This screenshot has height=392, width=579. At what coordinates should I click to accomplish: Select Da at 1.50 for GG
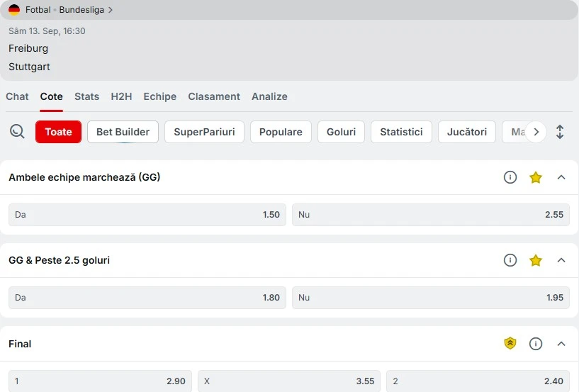pos(147,215)
